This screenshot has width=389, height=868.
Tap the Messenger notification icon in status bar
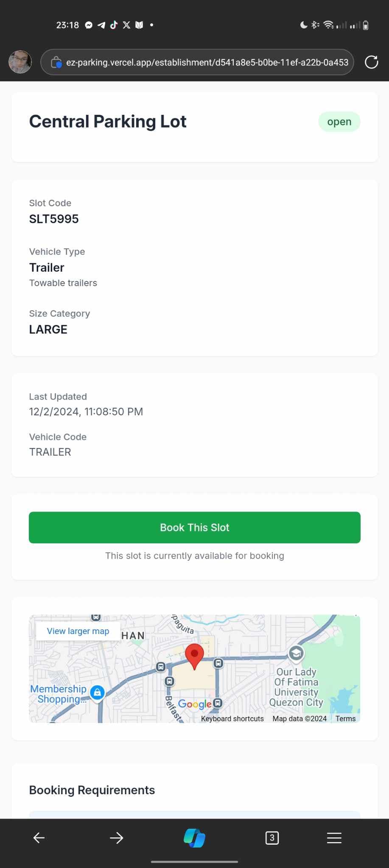89,25
